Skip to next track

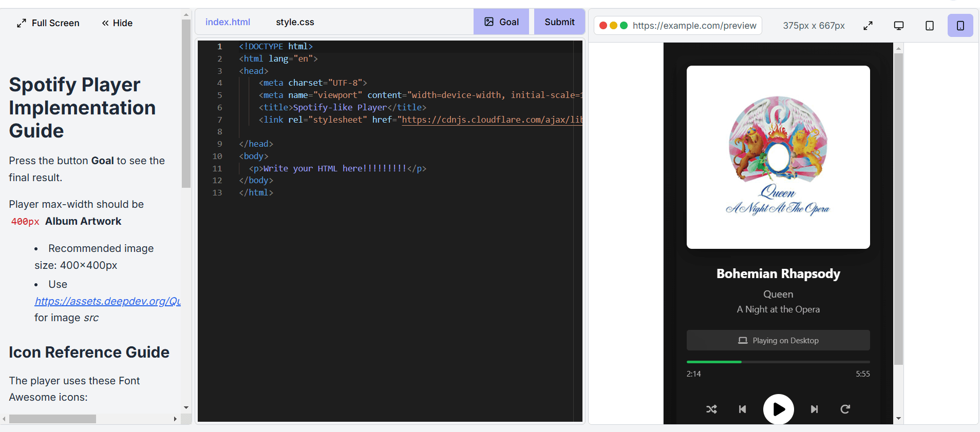point(814,409)
